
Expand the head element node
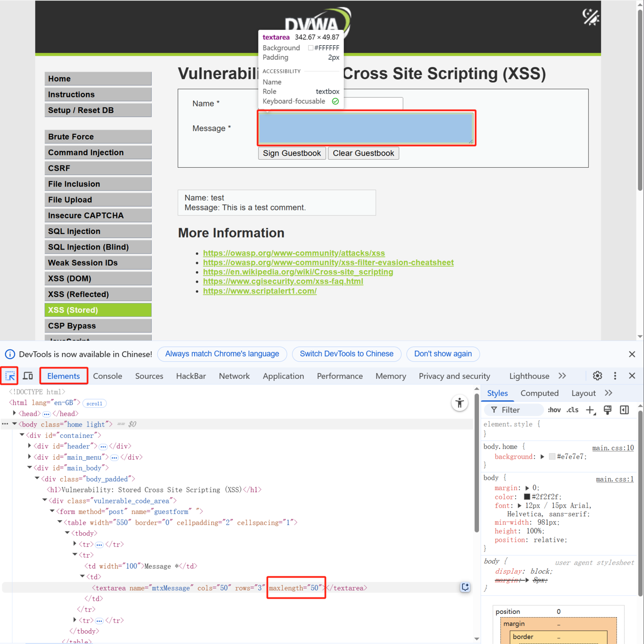[15, 414]
